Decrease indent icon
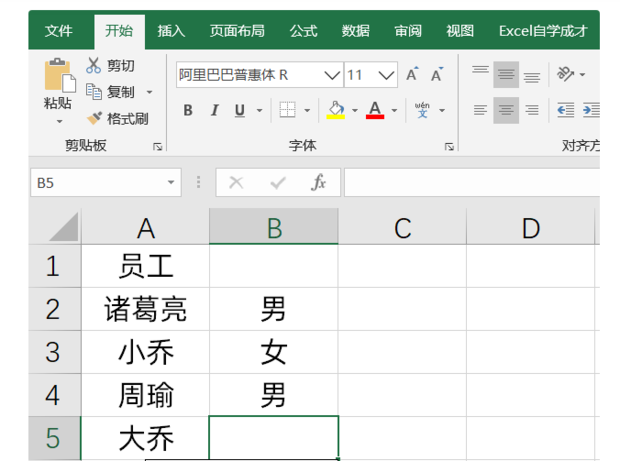Viewport: 620px width, 461px height. coord(565,110)
